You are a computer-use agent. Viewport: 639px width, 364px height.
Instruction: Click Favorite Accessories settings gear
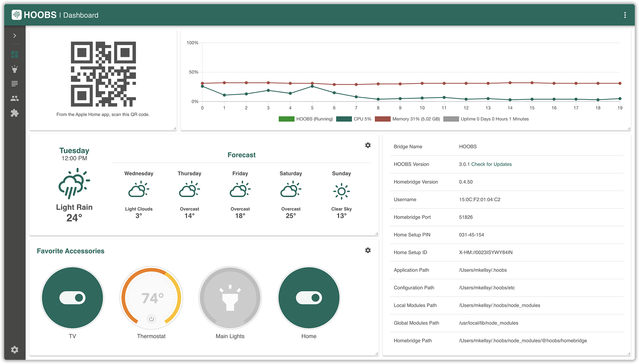(x=368, y=250)
